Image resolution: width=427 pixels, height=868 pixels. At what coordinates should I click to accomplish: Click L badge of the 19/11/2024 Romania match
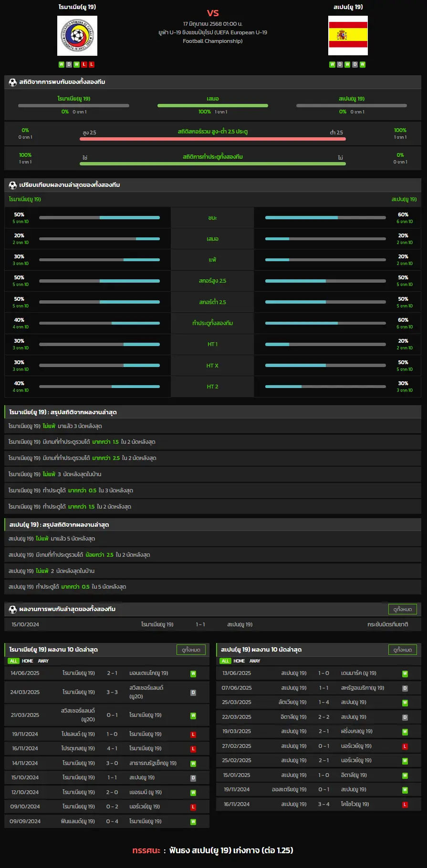193,735
